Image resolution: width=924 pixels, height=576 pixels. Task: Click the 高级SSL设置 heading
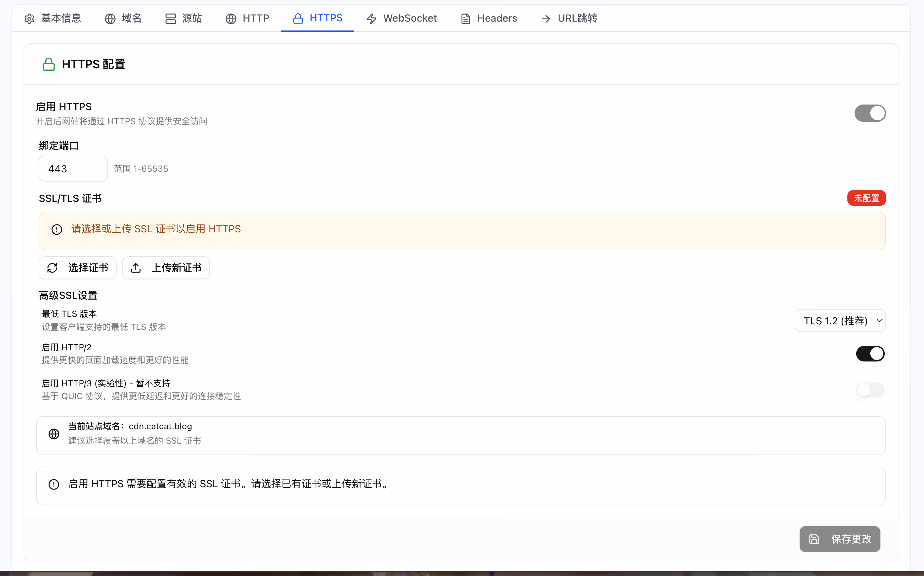(x=68, y=296)
